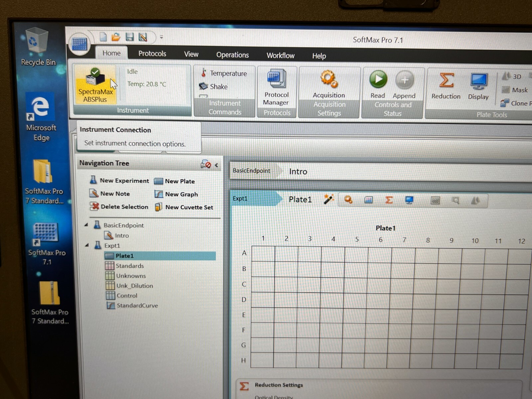Viewport: 532px width, 399px height.
Task: Add a New Note
Action: click(x=110, y=194)
